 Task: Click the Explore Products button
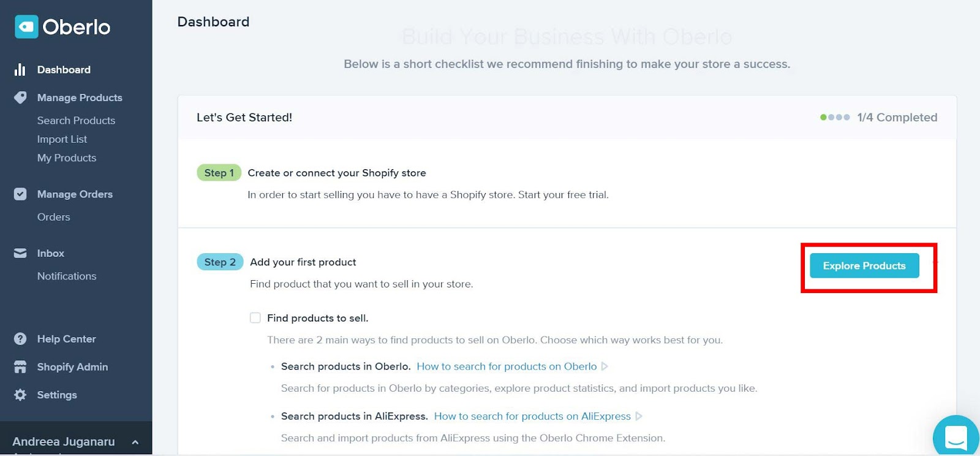[x=864, y=266]
